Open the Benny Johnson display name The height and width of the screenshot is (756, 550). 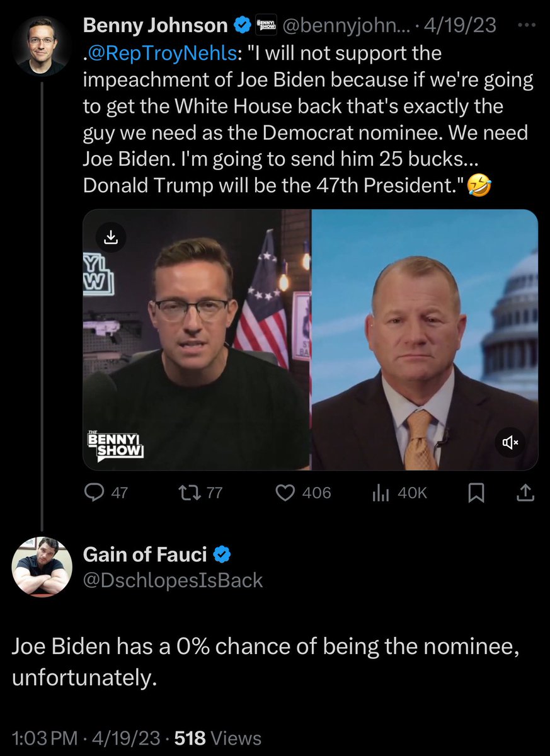pyautogui.click(x=155, y=25)
